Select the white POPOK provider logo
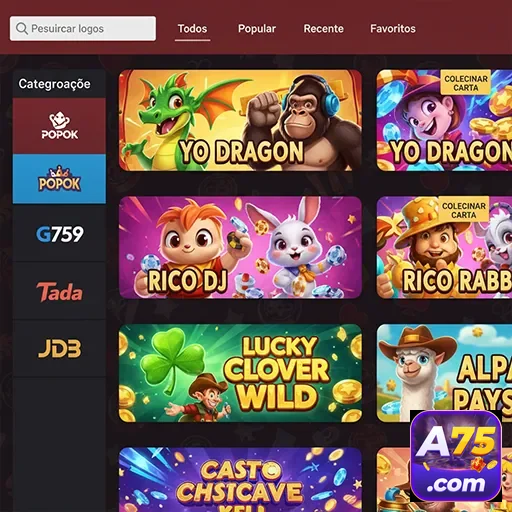Screen dimensions: 512x512 (x=59, y=126)
